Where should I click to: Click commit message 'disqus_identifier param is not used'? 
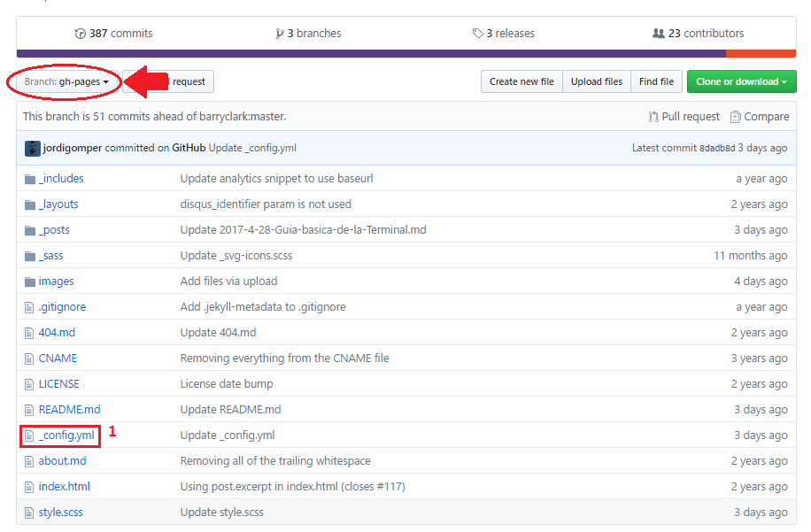[x=266, y=204]
